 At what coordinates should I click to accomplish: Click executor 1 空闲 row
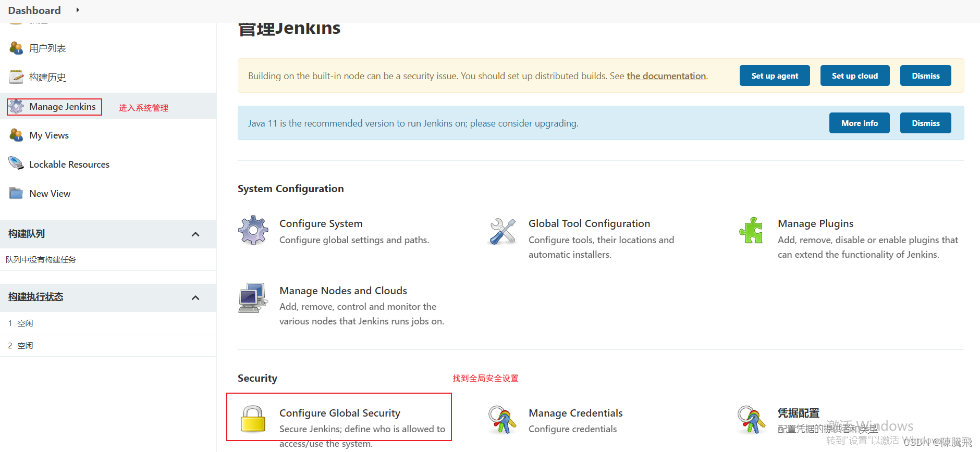(x=108, y=323)
